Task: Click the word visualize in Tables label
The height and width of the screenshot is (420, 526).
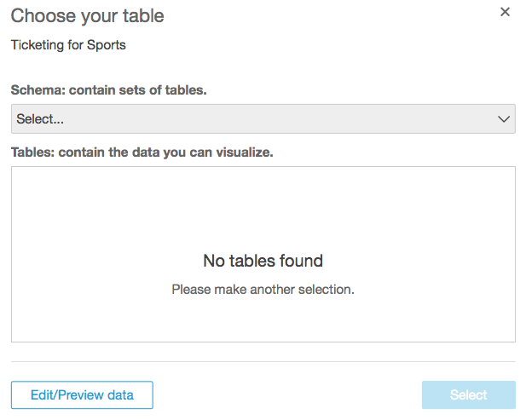Action: coord(243,152)
